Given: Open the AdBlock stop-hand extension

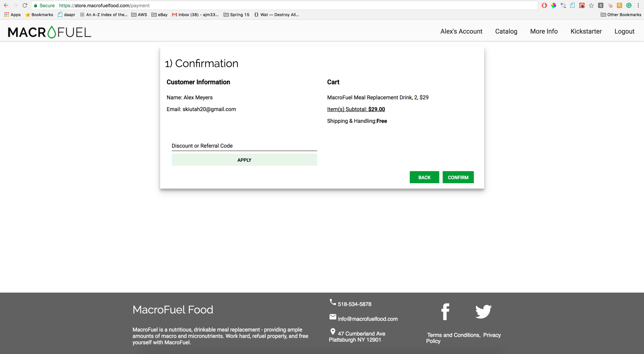Looking at the screenshot, I should click(544, 5).
